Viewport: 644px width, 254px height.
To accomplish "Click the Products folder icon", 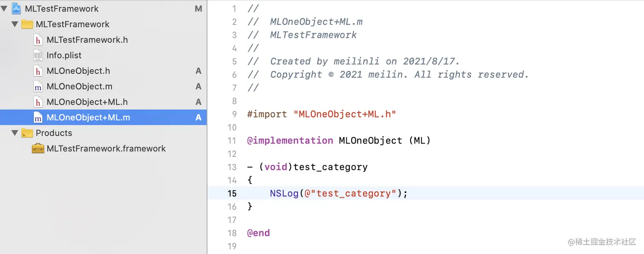I will click(x=27, y=133).
